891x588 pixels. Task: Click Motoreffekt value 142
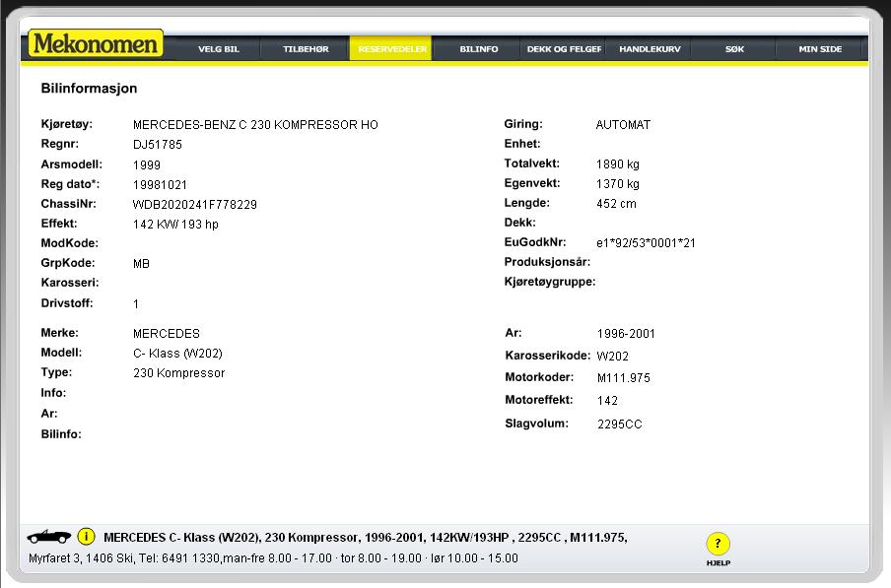tap(607, 401)
